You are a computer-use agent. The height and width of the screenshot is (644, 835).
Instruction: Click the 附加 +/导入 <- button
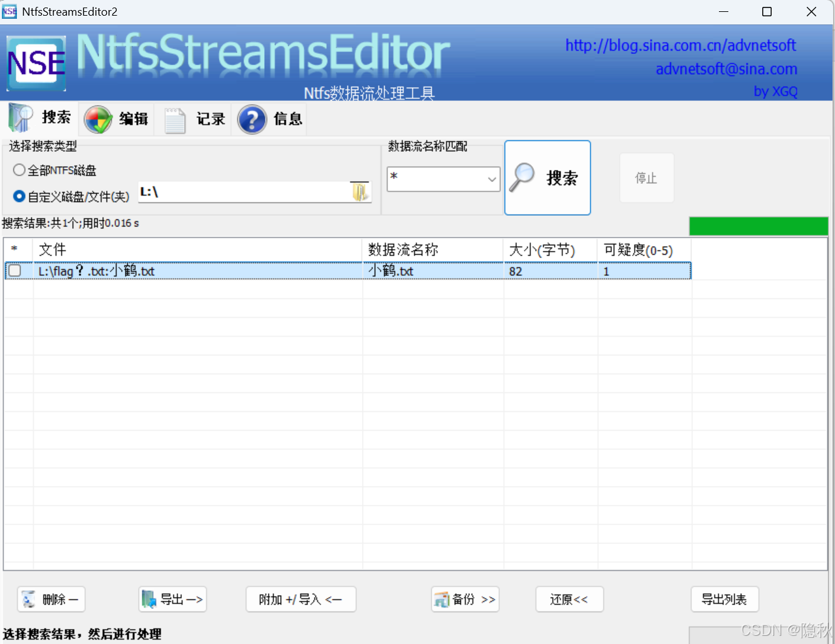click(300, 599)
